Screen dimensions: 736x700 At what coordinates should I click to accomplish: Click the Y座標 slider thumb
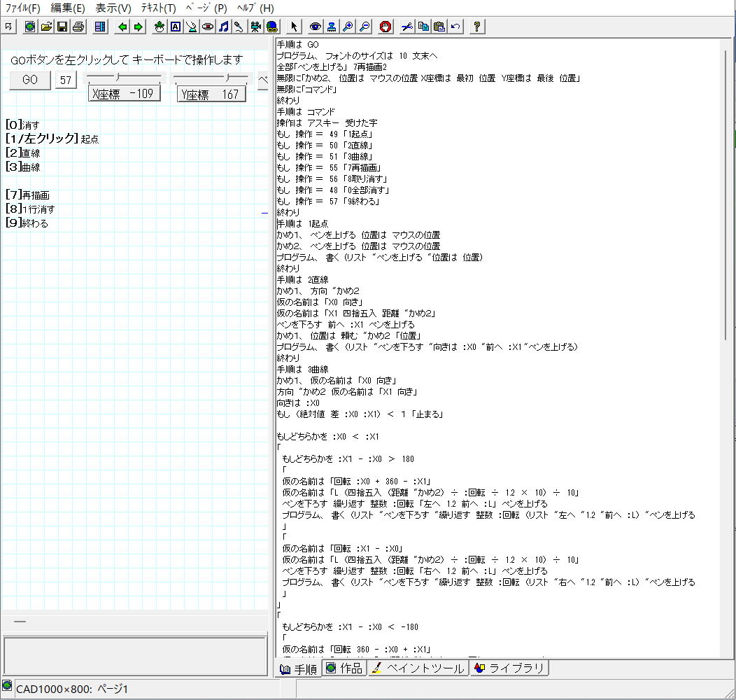click(227, 76)
